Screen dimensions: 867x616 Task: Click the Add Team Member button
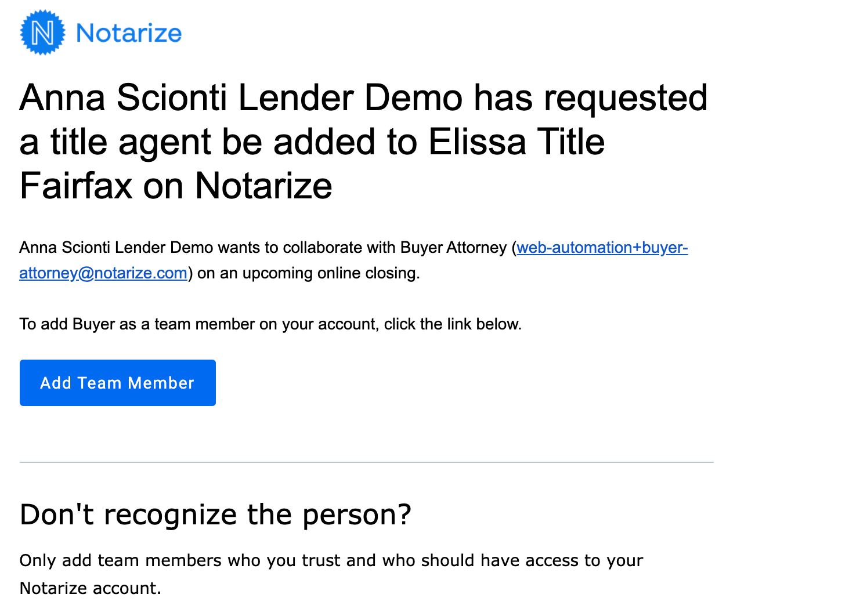click(118, 383)
